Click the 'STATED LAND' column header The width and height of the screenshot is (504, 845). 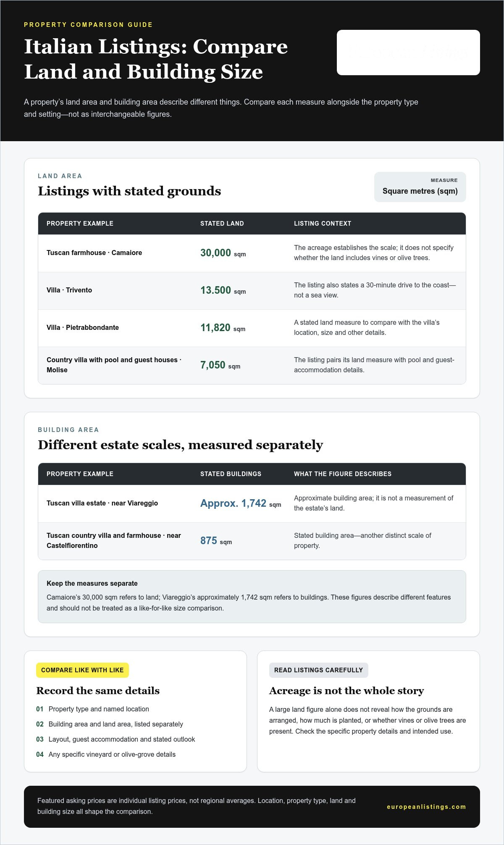tap(222, 224)
